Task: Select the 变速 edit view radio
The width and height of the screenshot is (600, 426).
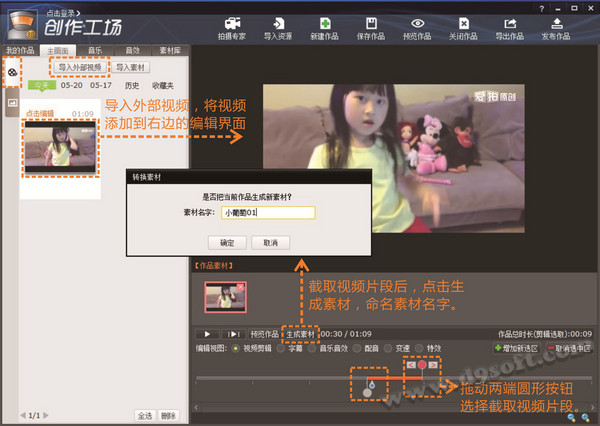Action: [388, 348]
